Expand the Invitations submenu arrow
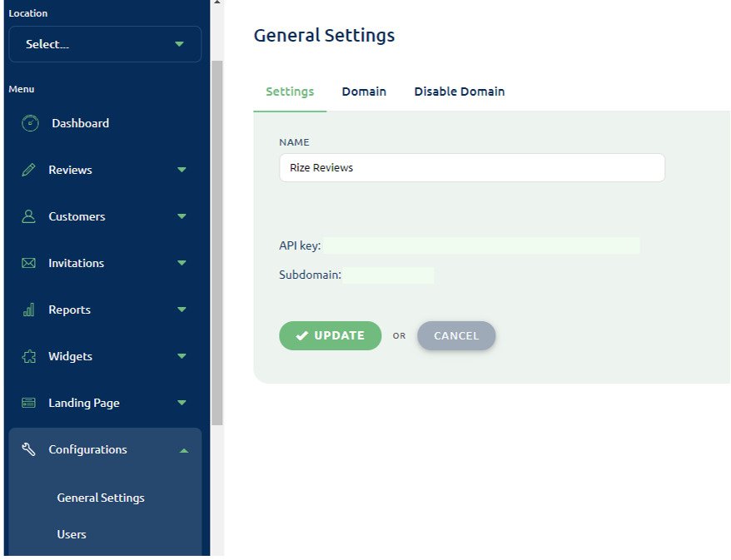This screenshot has width=731, height=560. 182,263
